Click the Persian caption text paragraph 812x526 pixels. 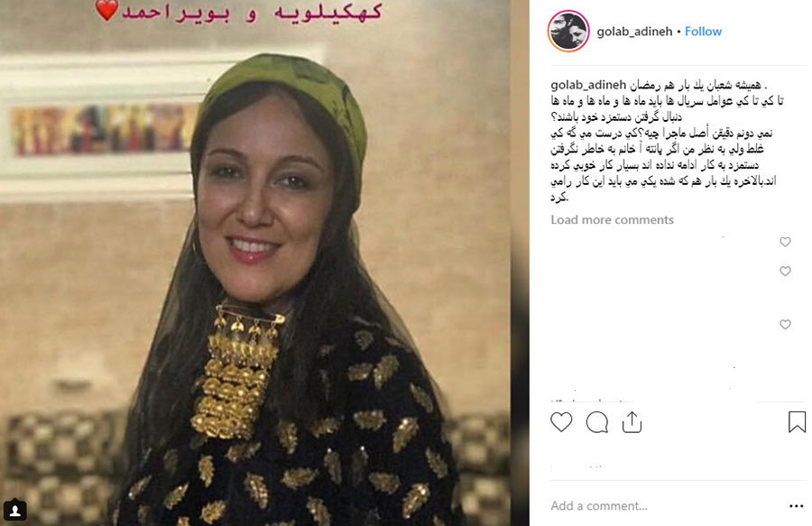(x=667, y=141)
